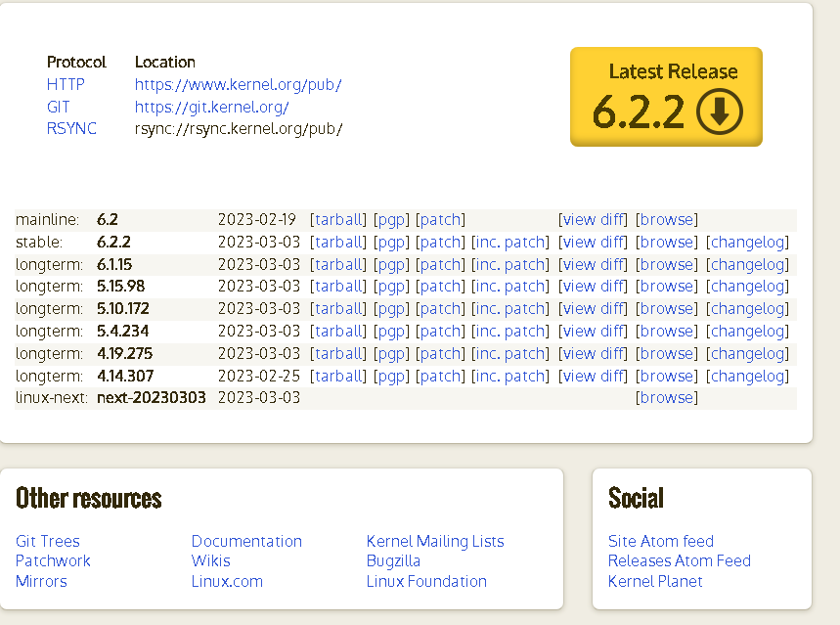
Task: Click the RSYNC protocol link
Action: (x=71, y=128)
